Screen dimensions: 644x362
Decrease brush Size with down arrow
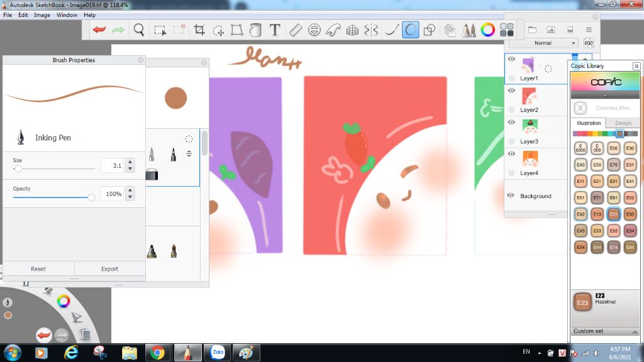click(130, 168)
